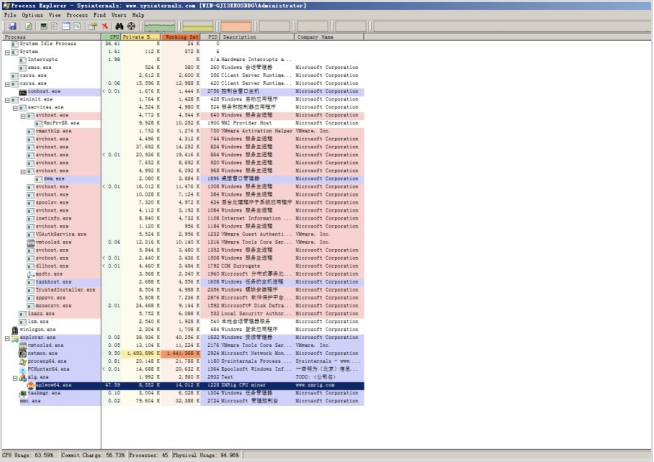Collapse the csrss.exe node containing conhost.exe
This screenshot has height=462, width=654.
point(7,84)
